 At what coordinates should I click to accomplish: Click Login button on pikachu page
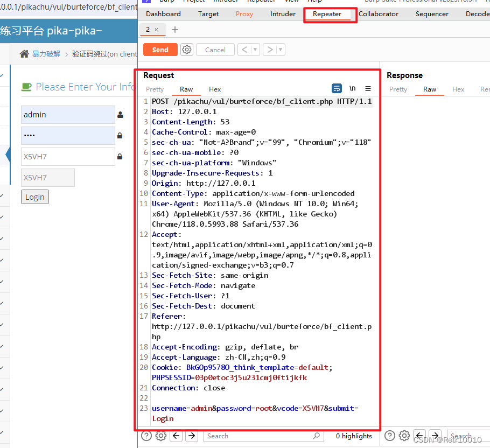35,197
